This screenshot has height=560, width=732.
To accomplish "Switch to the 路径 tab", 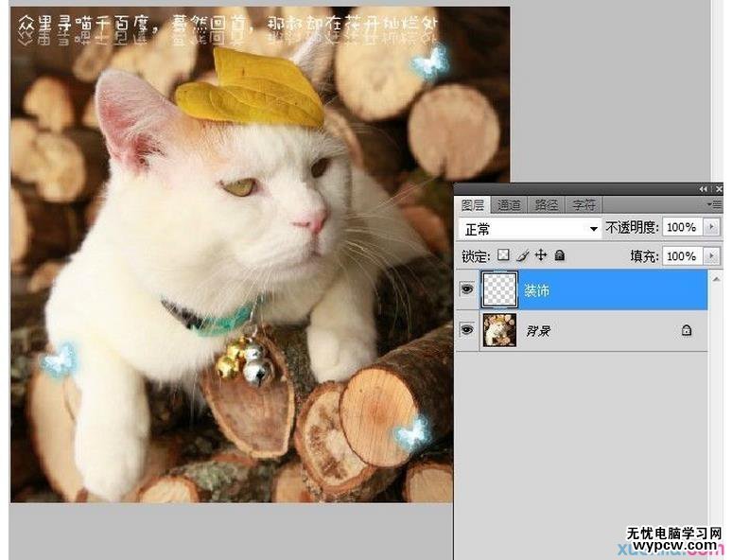I will tap(547, 204).
